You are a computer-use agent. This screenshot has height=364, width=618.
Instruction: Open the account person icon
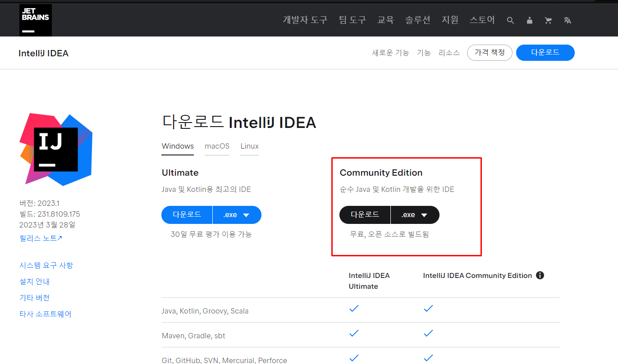(530, 20)
